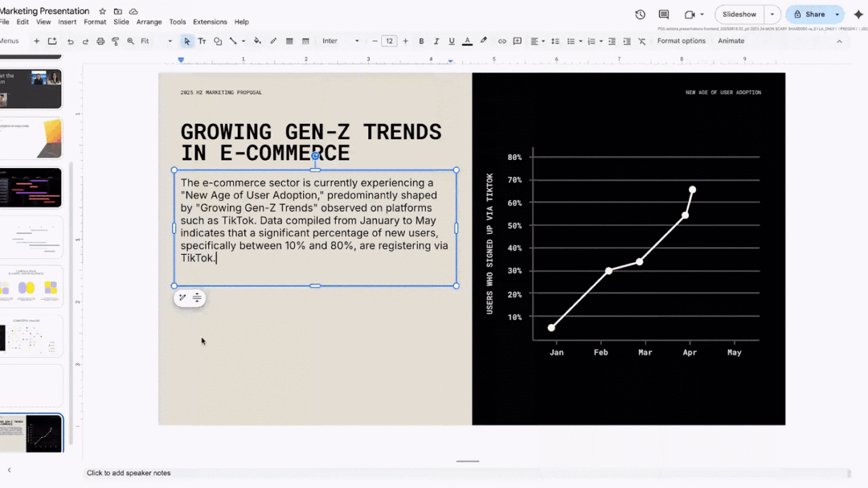Select the text box tool

coord(202,41)
